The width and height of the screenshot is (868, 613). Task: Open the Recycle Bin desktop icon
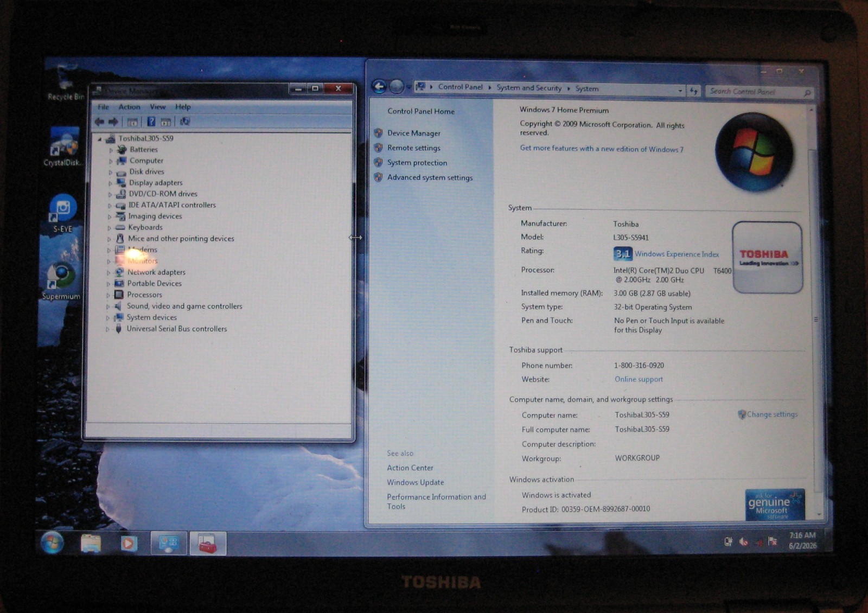(x=65, y=82)
